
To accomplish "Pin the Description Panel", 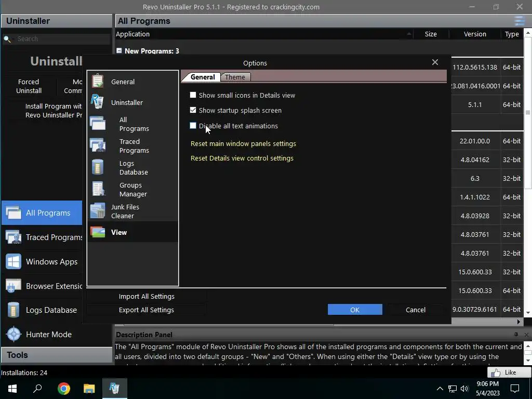I will coord(516,335).
